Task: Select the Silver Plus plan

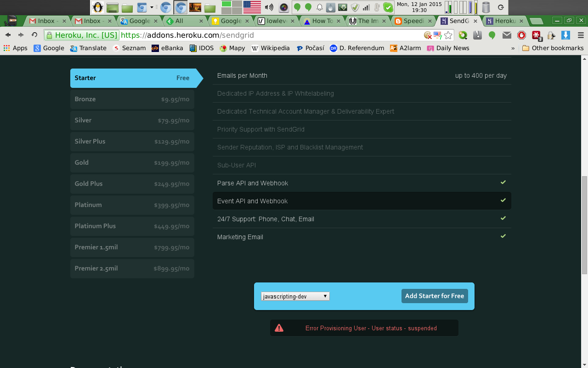Action: [x=132, y=141]
